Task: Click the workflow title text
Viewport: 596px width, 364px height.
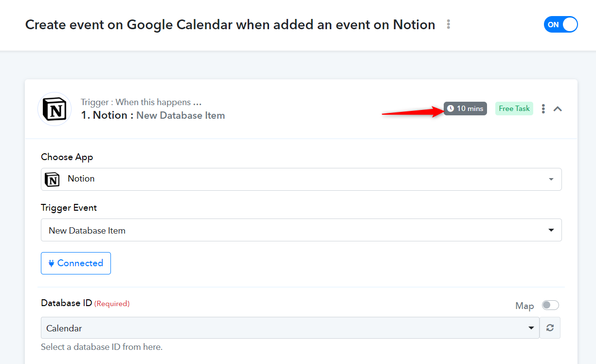Action: click(230, 25)
